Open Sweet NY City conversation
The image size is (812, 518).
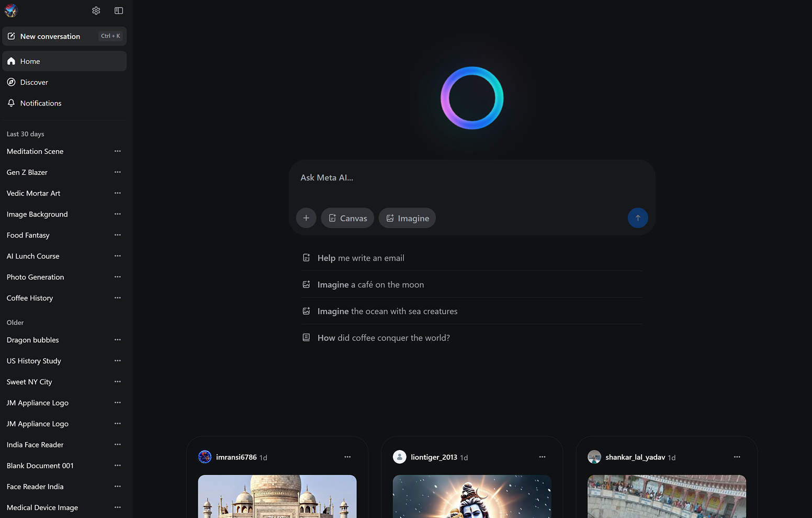29,381
